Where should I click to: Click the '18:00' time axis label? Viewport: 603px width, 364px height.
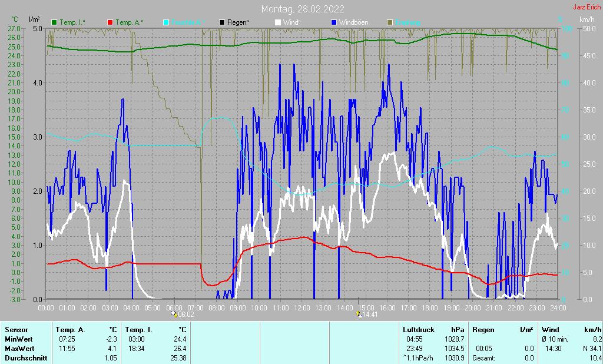tap(430, 308)
